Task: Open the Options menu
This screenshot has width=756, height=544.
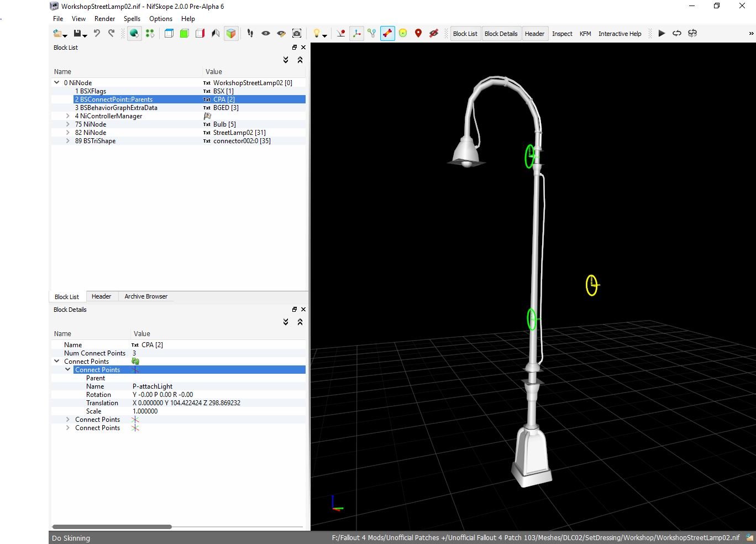Action: pos(161,18)
